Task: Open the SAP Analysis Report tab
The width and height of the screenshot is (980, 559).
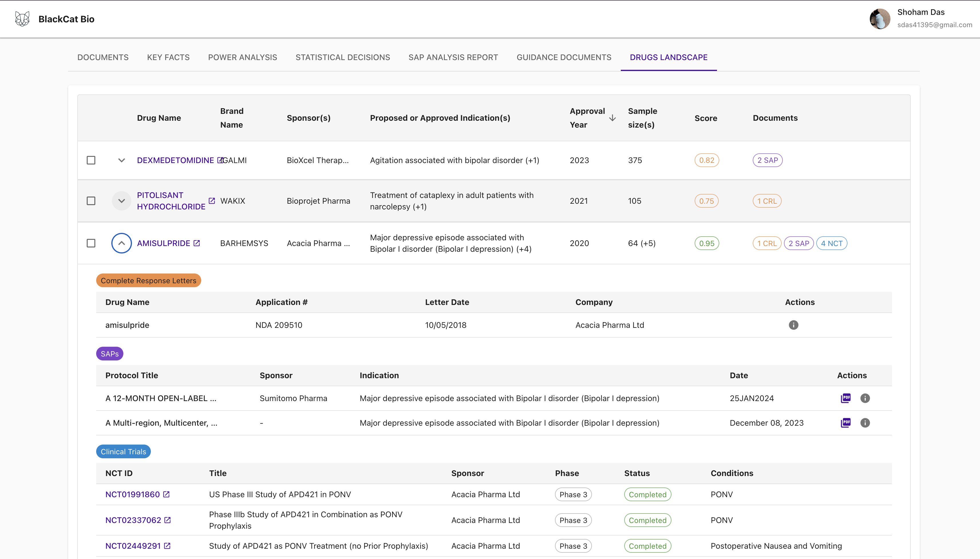Action: click(x=453, y=57)
